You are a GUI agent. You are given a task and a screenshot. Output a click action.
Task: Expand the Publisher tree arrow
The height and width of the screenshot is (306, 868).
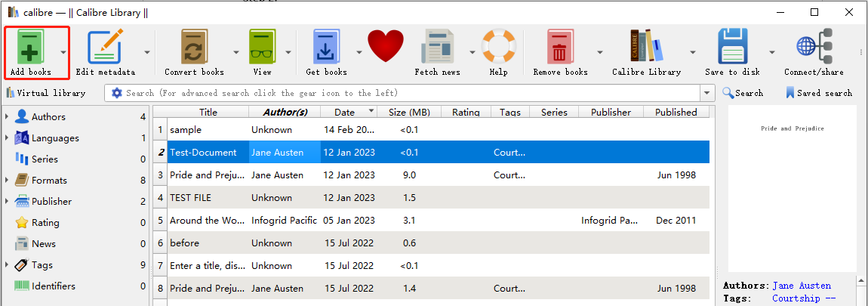point(7,201)
